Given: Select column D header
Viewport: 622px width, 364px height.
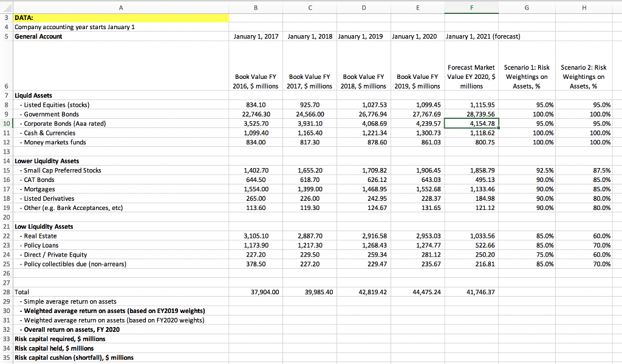Looking at the screenshot, I should coord(364,7).
